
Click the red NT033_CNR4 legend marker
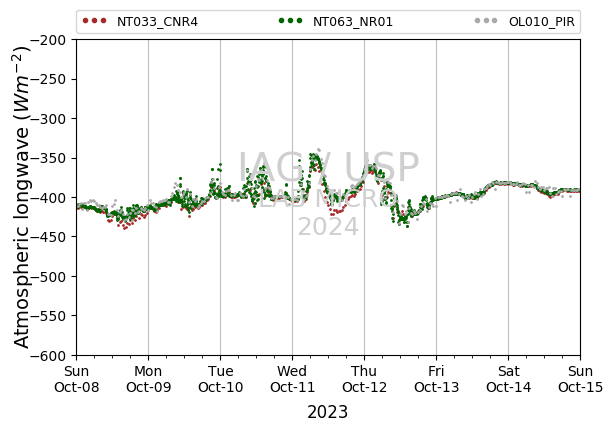click(94, 21)
